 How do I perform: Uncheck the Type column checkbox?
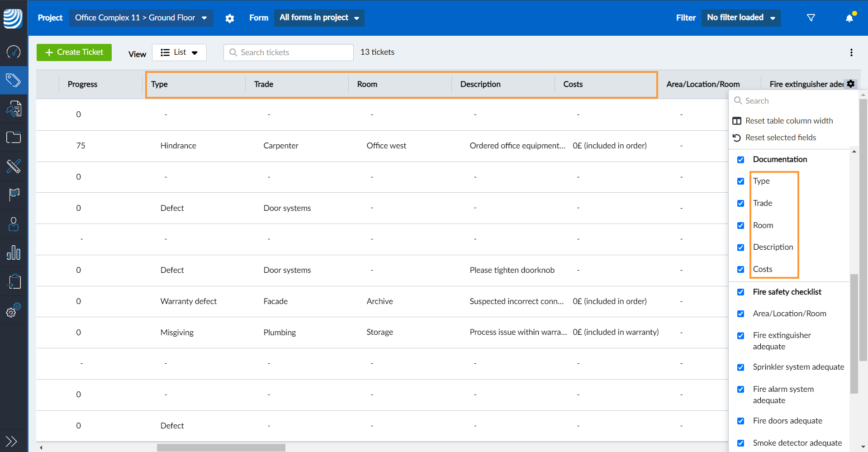pos(740,181)
